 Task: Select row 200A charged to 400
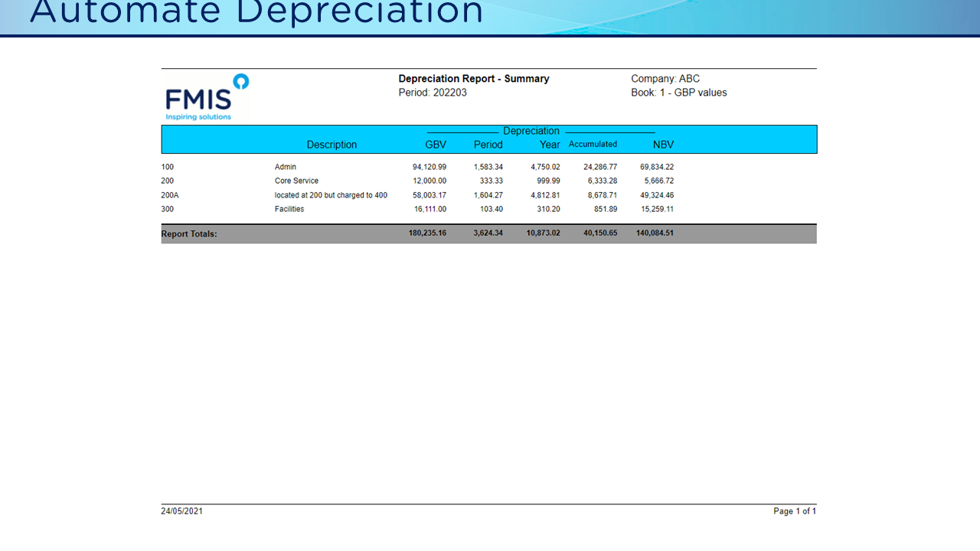pyautogui.click(x=331, y=195)
